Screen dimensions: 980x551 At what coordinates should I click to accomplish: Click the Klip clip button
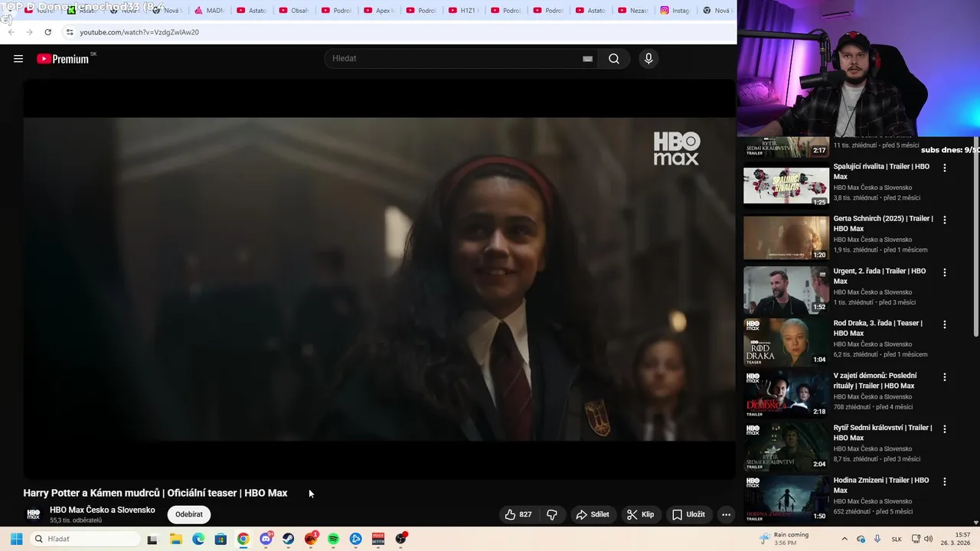pyautogui.click(x=640, y=514)
